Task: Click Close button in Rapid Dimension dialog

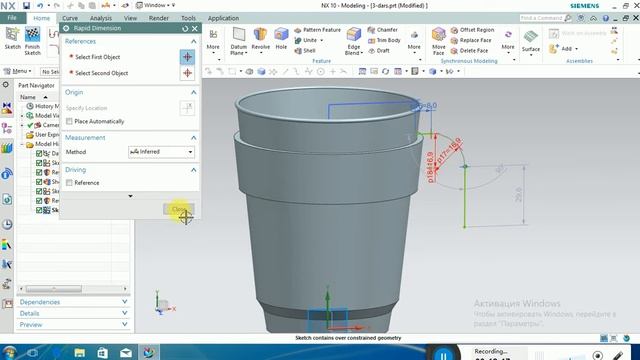Action: 179,209
